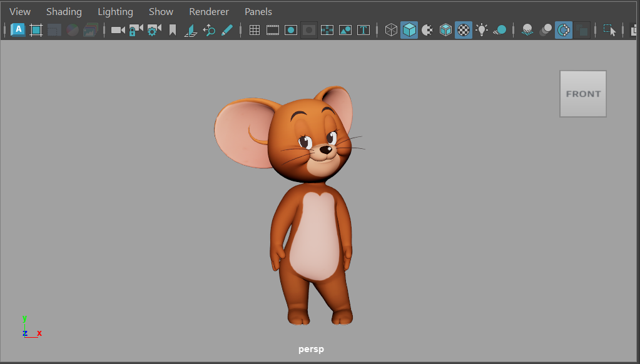This screenshot has height=364, width=640.
Task: Open the View menu
Action: click(19, 12)
